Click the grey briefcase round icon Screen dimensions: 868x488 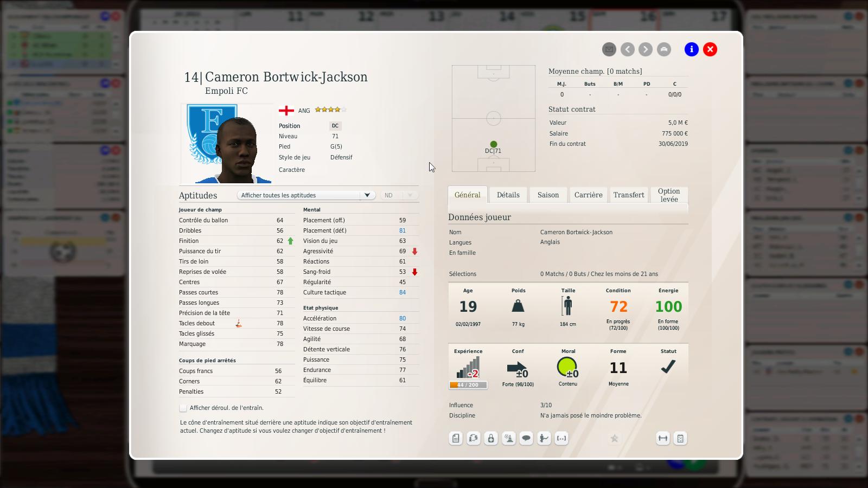[664, 49]
